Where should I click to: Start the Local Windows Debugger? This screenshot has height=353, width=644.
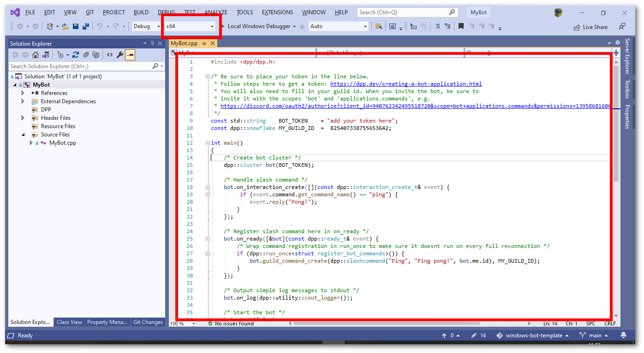click(x=258, y=26)
